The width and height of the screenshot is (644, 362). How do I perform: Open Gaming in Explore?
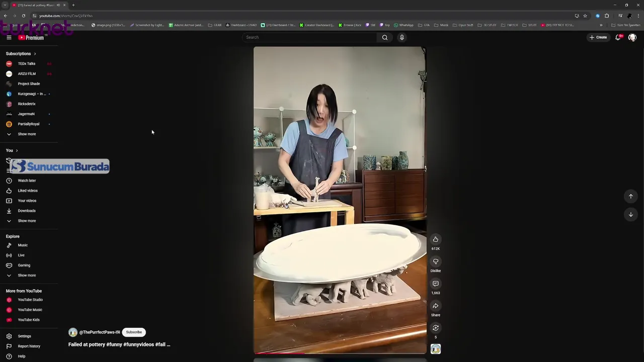pos(24,265)
